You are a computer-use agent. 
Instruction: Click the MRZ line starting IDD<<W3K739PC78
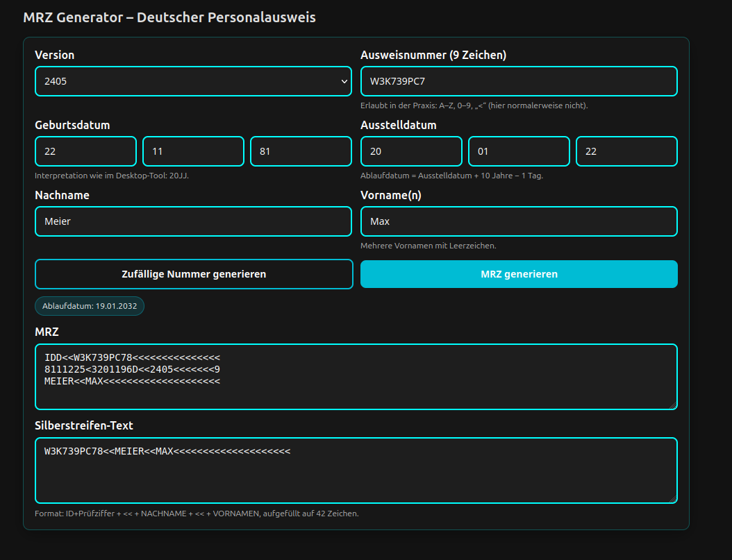tap(132, 357)
